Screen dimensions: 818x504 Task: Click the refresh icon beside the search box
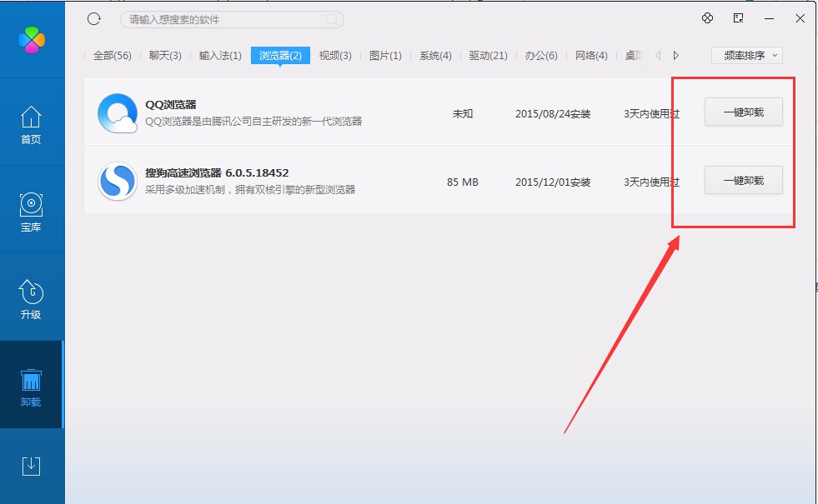(x=94, y=19)
